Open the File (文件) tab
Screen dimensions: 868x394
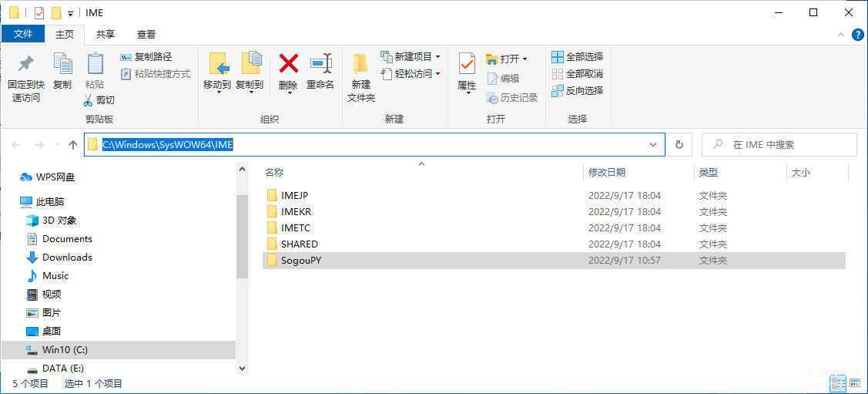23,35
